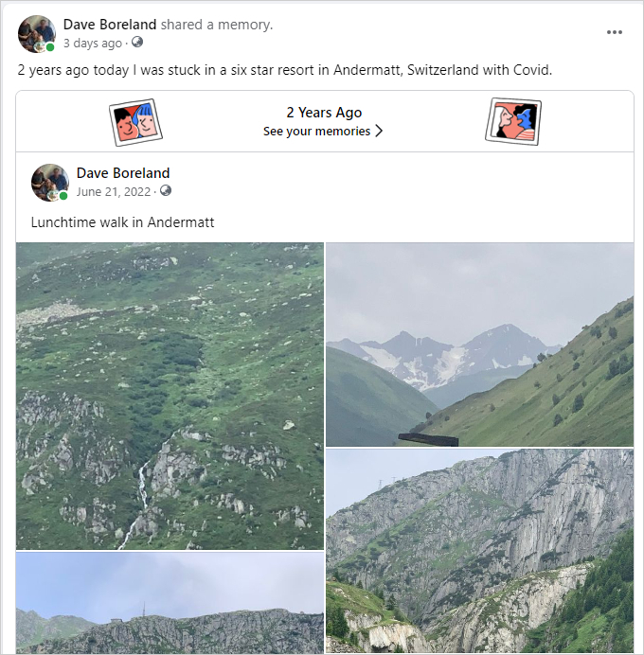
Task: Click the globe privacy icon beside '3 days ago'
Action: [137, 43]
